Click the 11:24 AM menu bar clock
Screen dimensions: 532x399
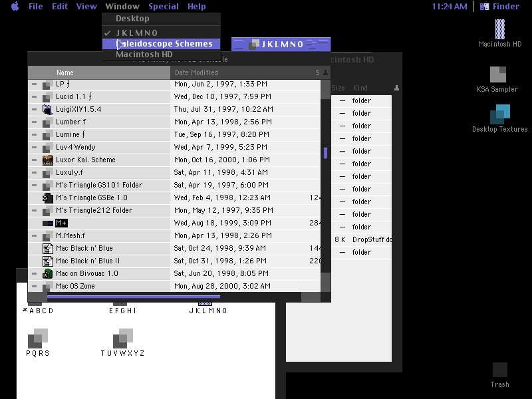click(x=450, y=6)
